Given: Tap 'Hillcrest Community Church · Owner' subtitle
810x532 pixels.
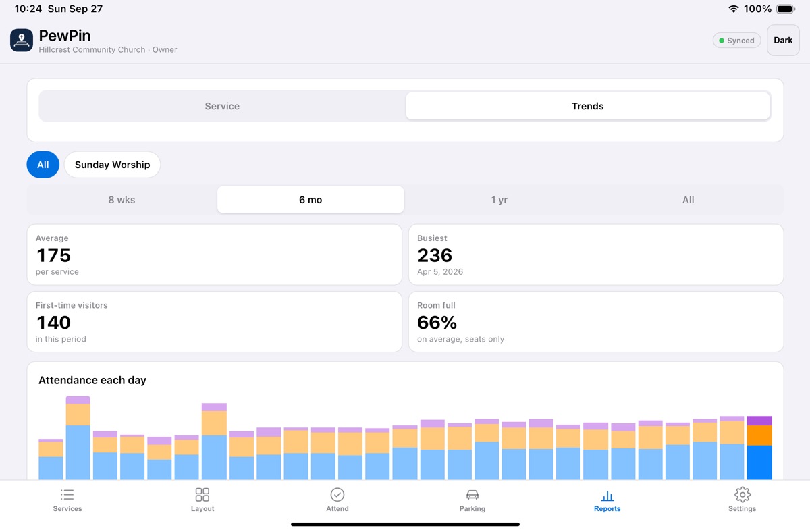Looking at the screenshot, I should pos(108,50).
